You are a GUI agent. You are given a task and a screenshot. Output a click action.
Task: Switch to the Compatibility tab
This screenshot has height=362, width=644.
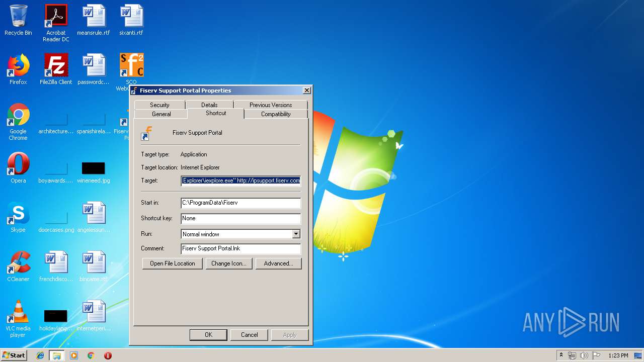click(x=276, y=114)
